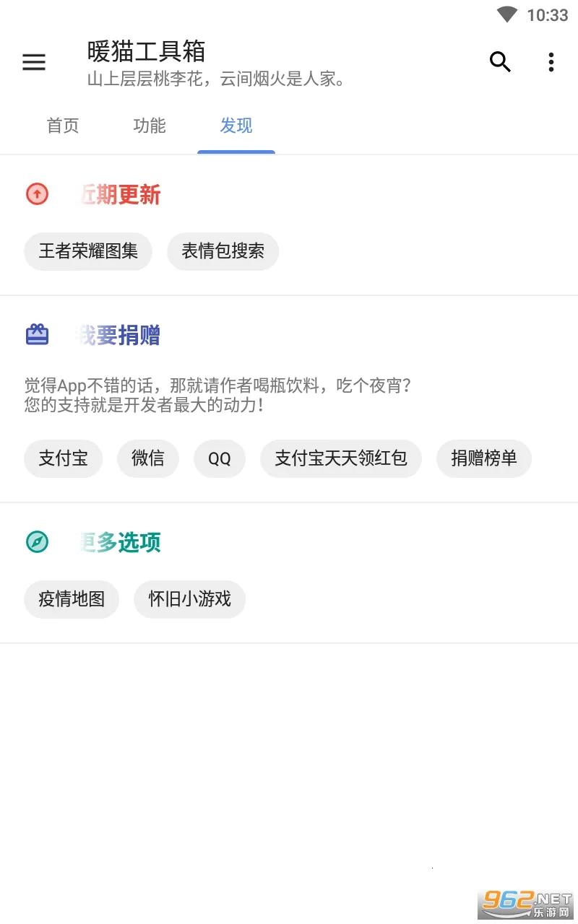
Task: Open 表情包搜索 tool
Action: pyautogui.click(x=223, y=251)
